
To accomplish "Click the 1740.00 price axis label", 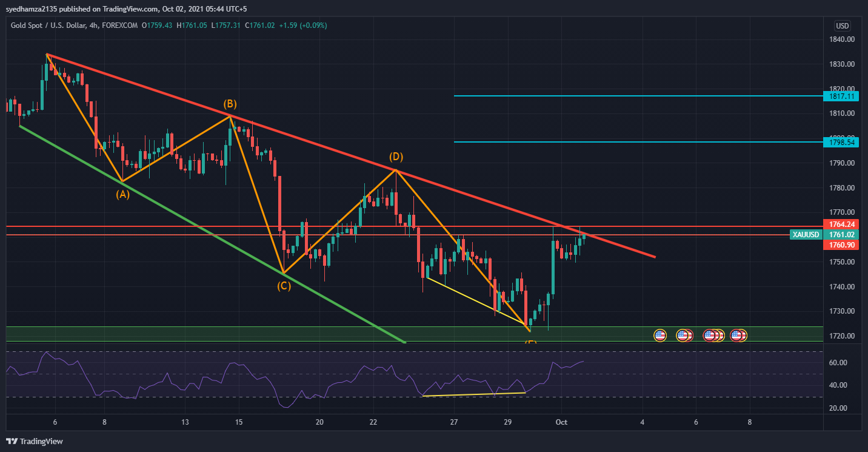I will click(843, 287).
